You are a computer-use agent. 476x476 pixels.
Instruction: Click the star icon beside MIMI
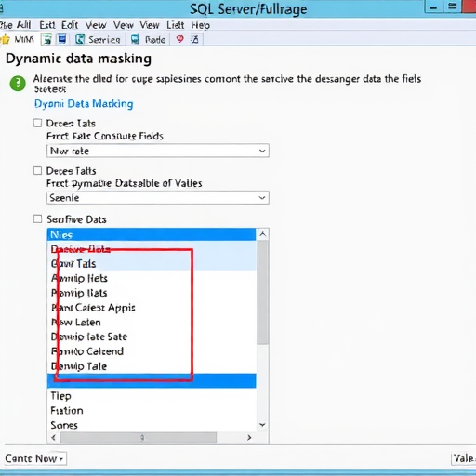tap(6, 40)
